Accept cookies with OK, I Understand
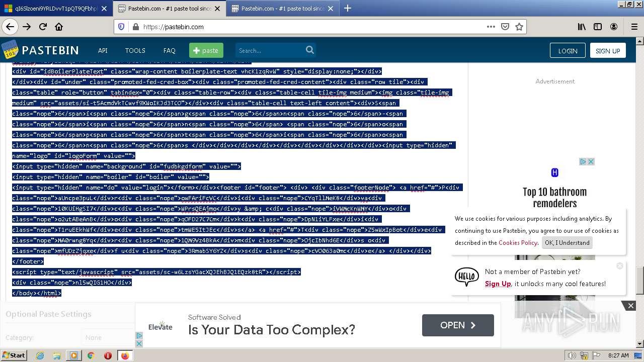The width and height of the screenshot is (644, 362). point(567,242)
